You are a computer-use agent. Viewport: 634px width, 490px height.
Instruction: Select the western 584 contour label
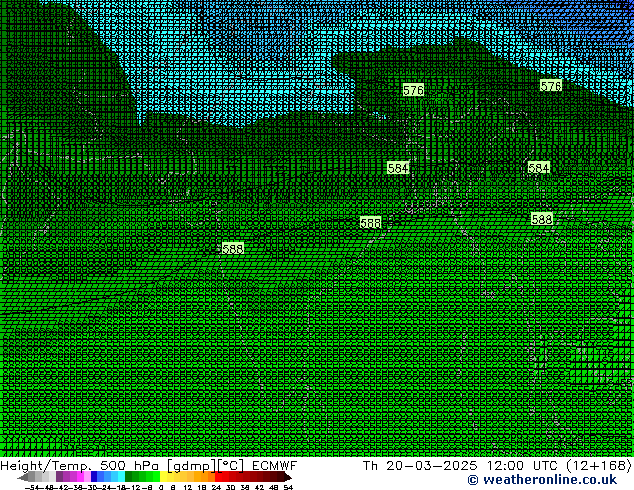(x=398, y=168)
